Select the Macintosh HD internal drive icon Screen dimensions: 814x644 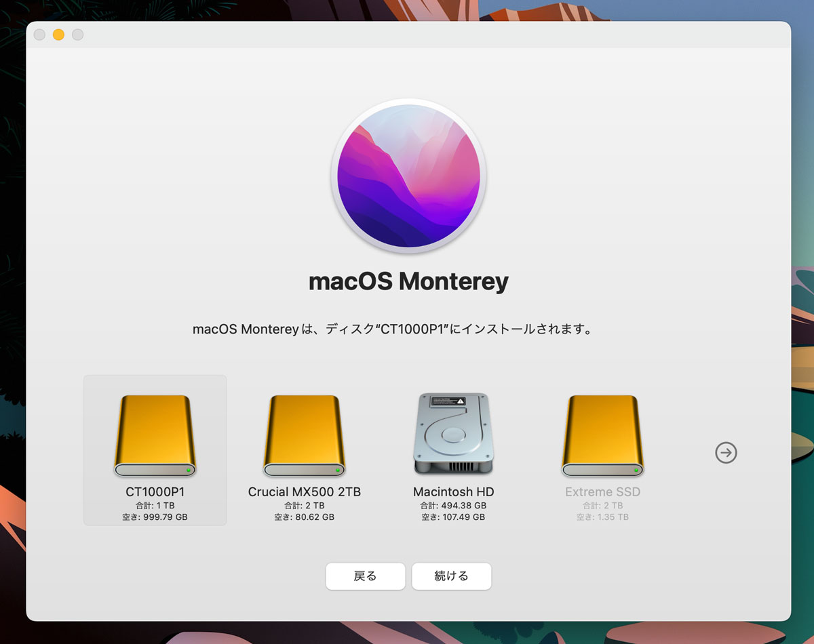tap(453, 434)
